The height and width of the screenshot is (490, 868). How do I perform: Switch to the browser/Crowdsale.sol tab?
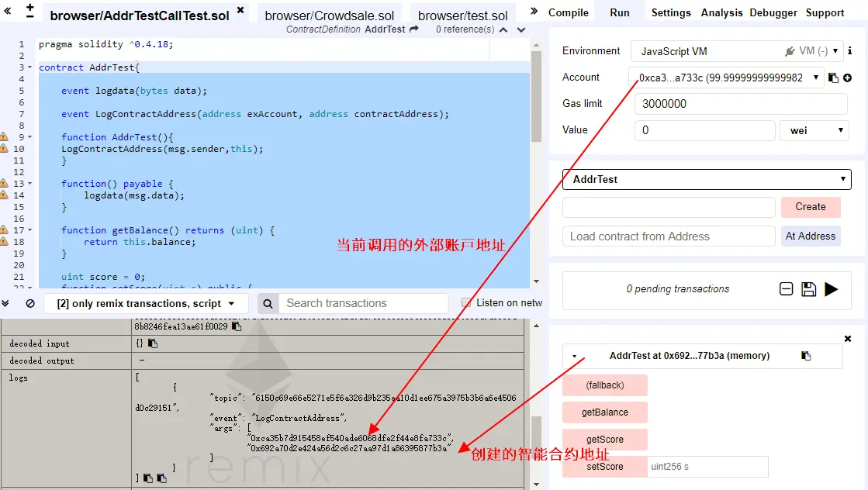click(330, 16)
